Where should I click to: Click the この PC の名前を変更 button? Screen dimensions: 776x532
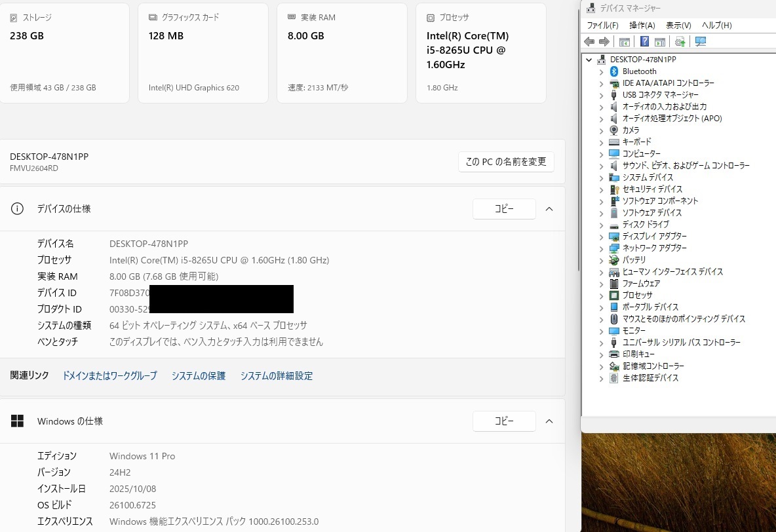tap(506, 162)
